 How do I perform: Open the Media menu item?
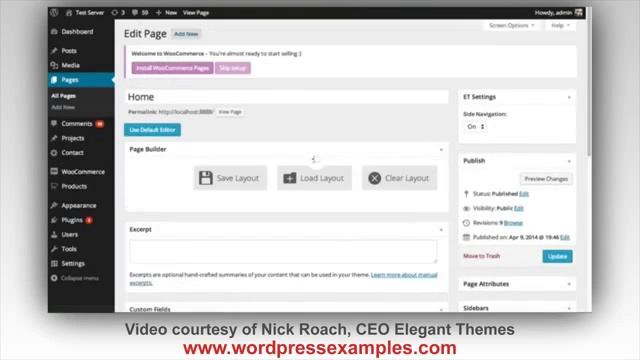[70, 65]
